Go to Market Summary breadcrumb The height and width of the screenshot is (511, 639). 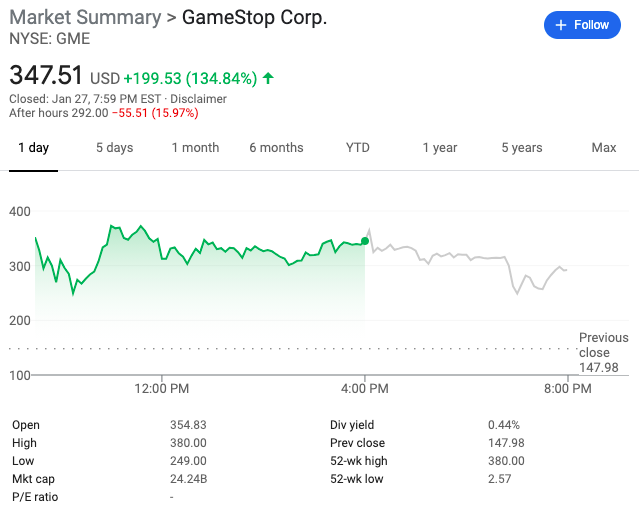point(85,18)
